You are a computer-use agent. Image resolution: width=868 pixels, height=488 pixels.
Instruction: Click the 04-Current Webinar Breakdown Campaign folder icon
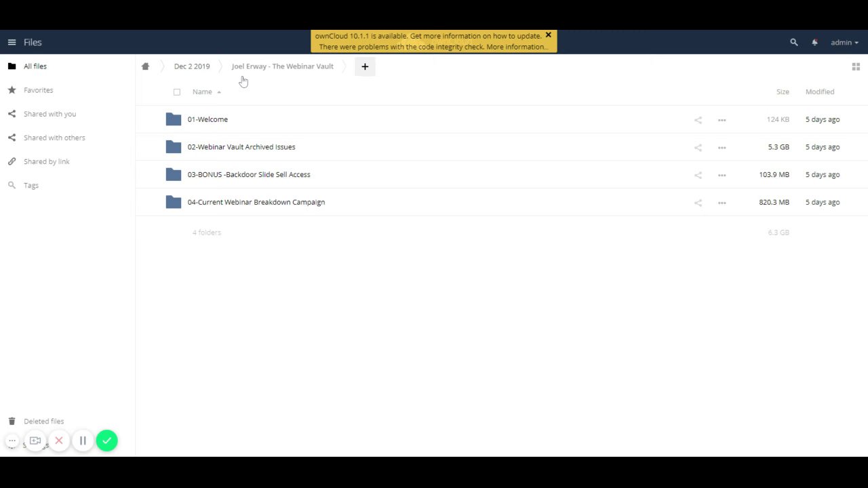pyautogui.click(x=174, y=202)
